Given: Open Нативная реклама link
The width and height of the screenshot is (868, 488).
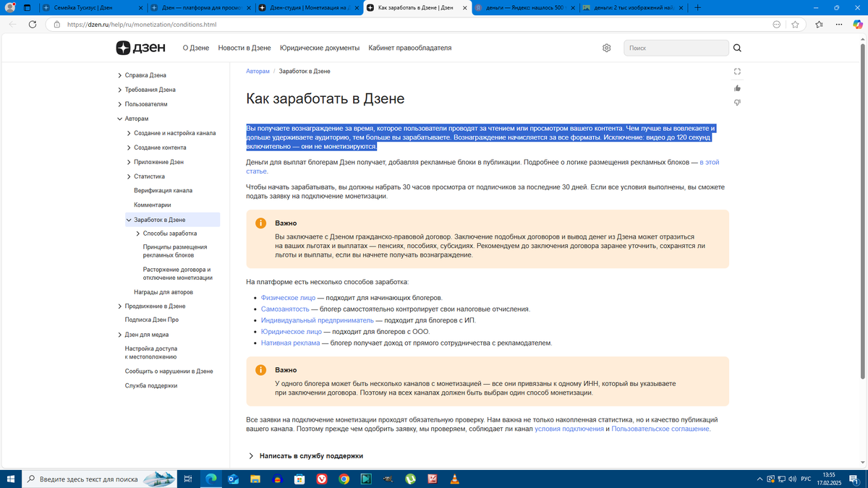Looking at the screenshot, I should (290, 343).
